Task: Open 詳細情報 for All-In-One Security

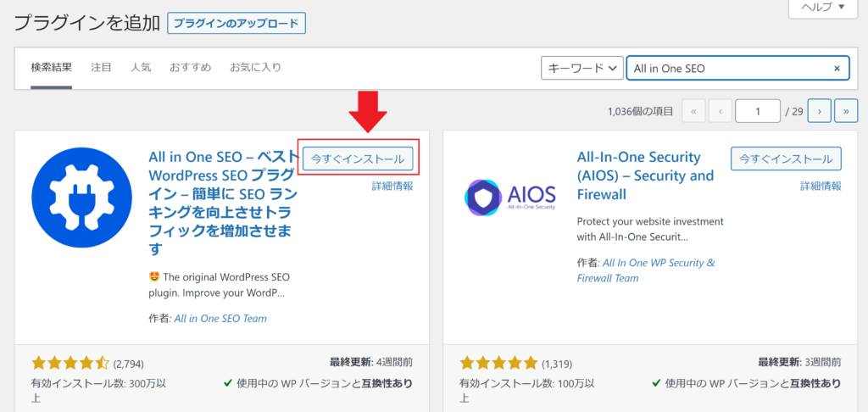Action: (x=821, y=186)
